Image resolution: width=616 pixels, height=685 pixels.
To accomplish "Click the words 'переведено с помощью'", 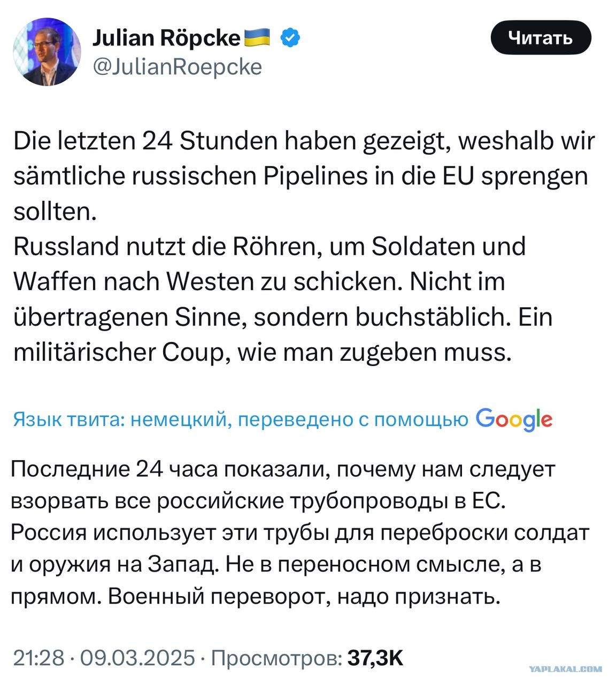I will (352, 420).
